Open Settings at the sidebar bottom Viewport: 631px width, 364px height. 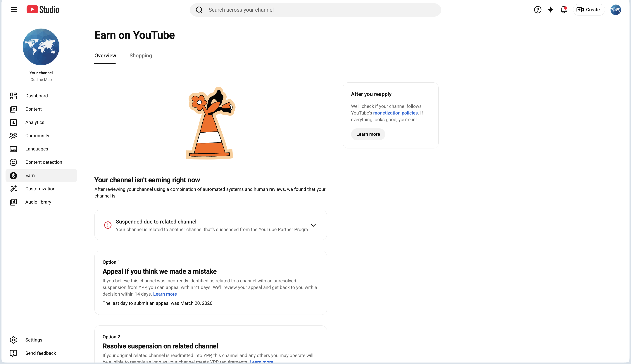coord(41,340)
